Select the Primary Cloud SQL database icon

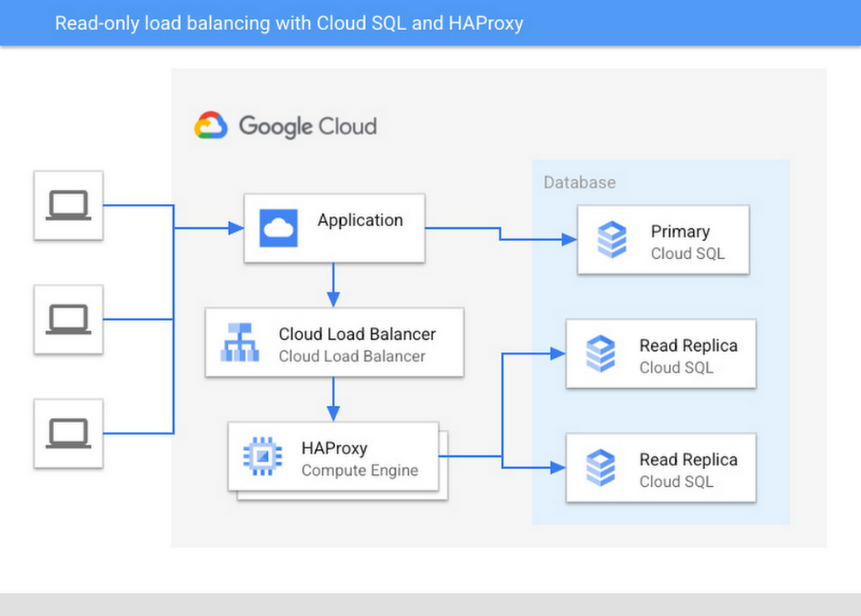tap(610, 239)
